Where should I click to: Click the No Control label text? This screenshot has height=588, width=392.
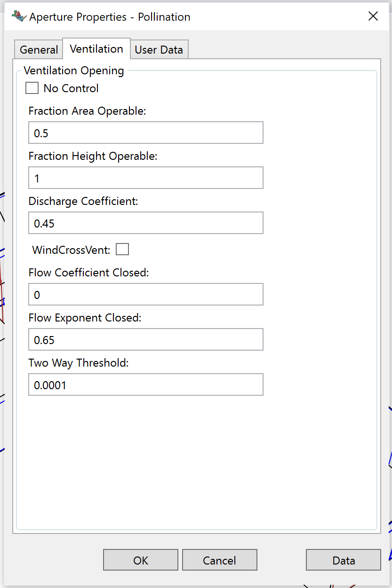(x=71, y=88)
